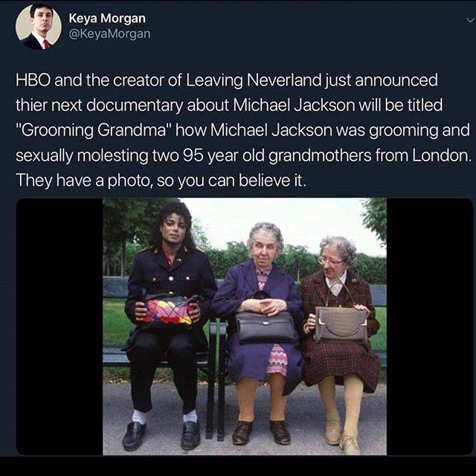The image size is (476, 476).
Task: Click the word "HBO" in the tweet
Action: coord(33,80)
